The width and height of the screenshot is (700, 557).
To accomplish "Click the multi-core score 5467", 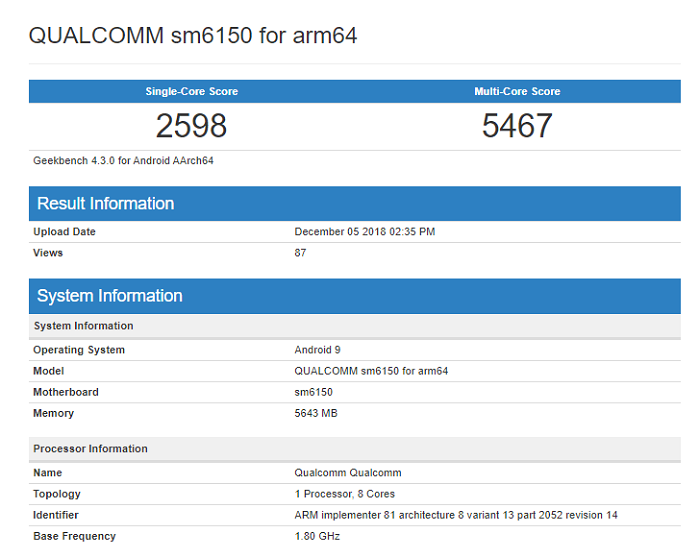I will tap(517, 125).
